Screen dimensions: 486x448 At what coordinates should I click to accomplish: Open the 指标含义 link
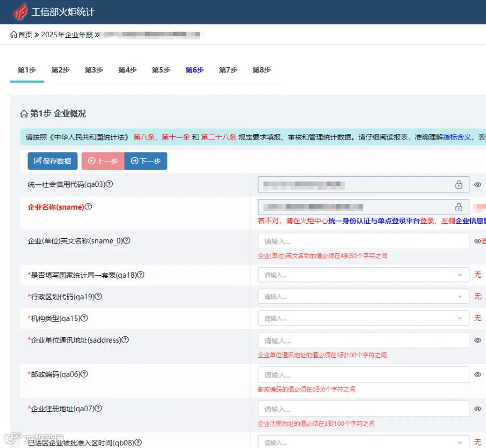[x=456, y=137]
